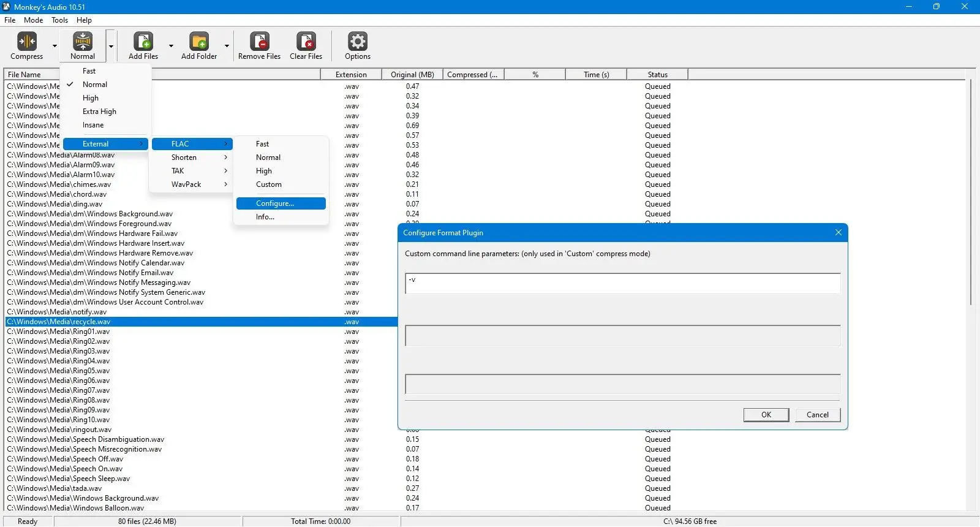This screenshot has height=527, width=980.
Task: Sort by the Original (MB) column header
Action: pos(412,75)
